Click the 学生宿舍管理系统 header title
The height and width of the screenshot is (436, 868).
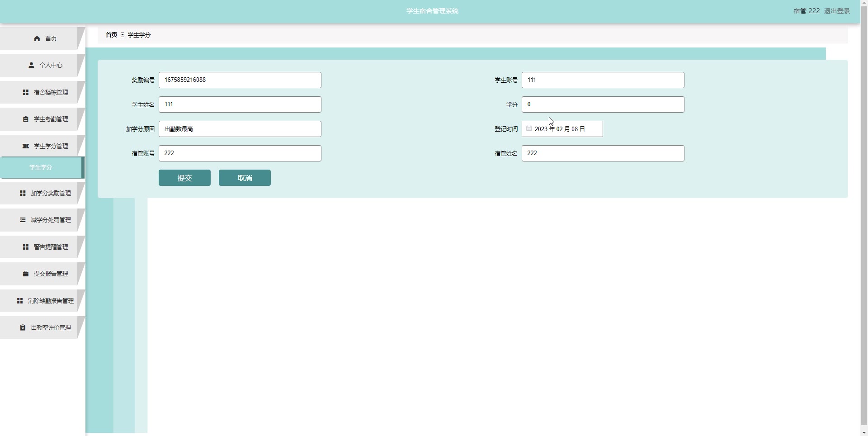point(433,11)
